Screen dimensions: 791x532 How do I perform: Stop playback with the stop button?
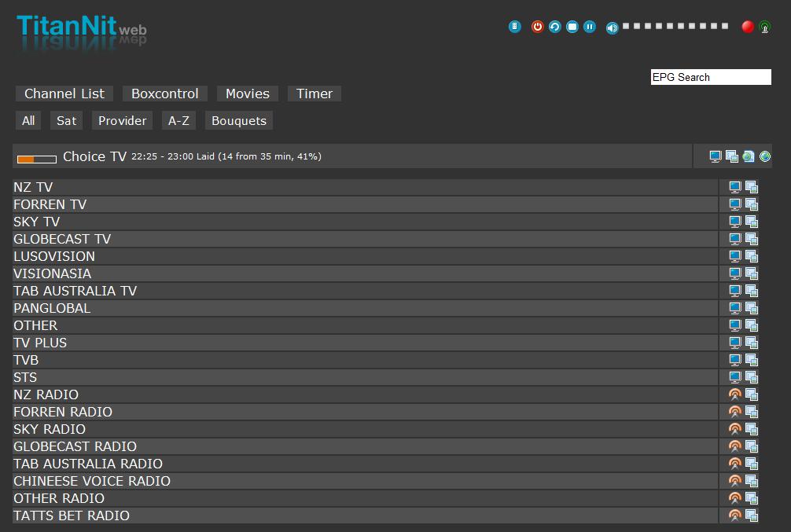coord(572,27)
